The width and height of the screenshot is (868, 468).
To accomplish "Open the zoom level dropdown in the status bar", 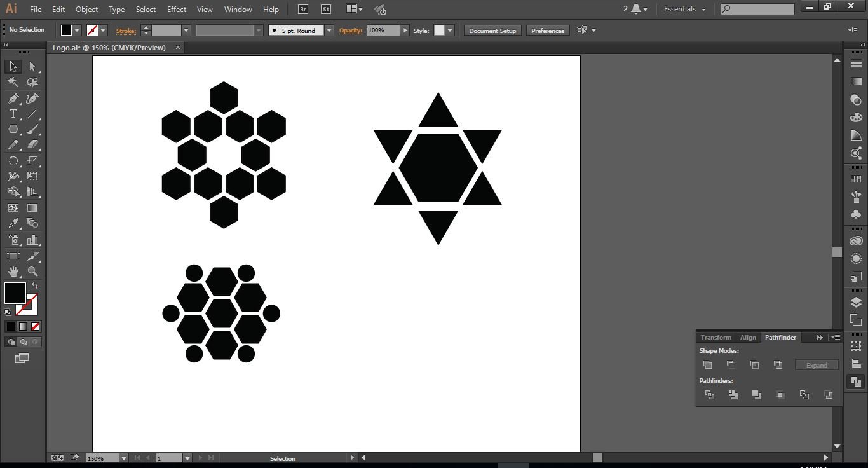I will click(x=124, y=458).
